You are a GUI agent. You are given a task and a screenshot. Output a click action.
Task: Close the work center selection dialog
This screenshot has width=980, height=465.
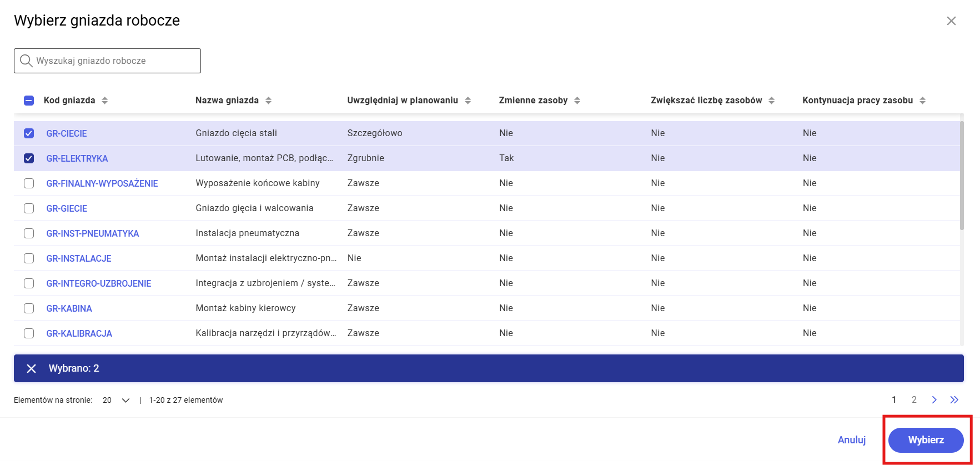coord(951,21)
